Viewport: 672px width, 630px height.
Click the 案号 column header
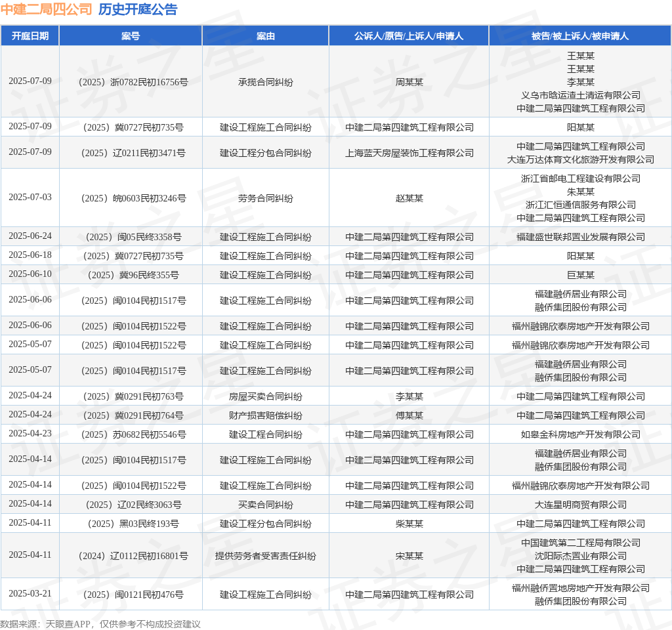(x=131, y=36)
